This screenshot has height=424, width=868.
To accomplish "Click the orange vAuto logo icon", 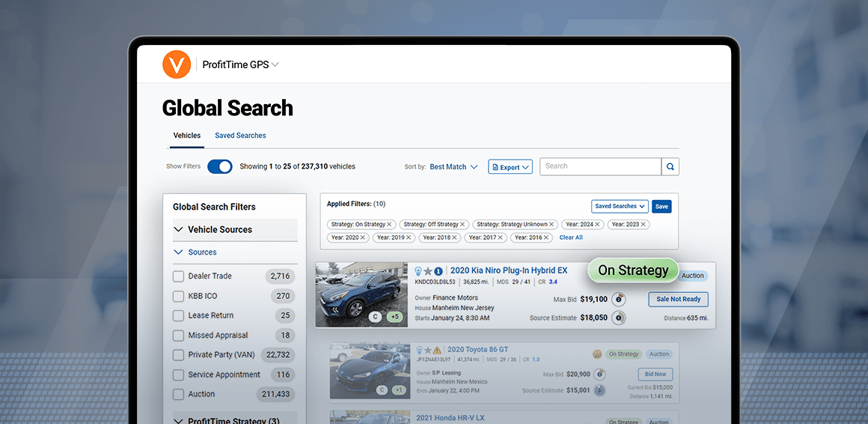I will (177, 64).
